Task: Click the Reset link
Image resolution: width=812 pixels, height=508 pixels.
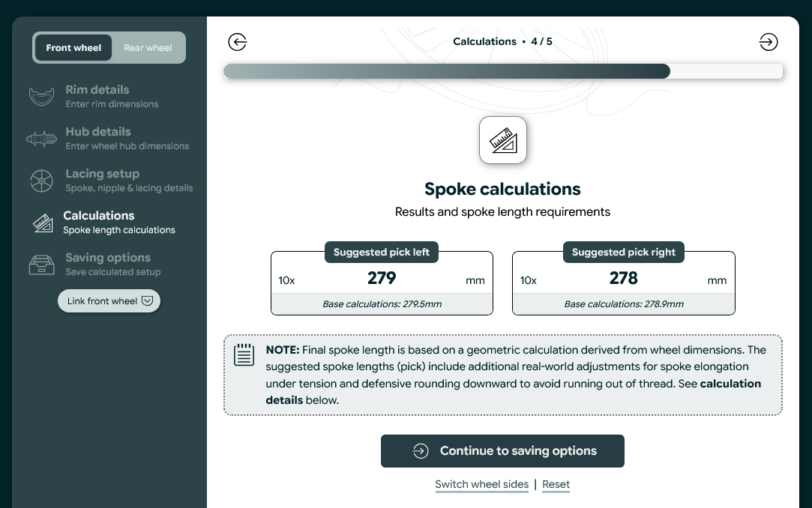Action: pos(556,484)
